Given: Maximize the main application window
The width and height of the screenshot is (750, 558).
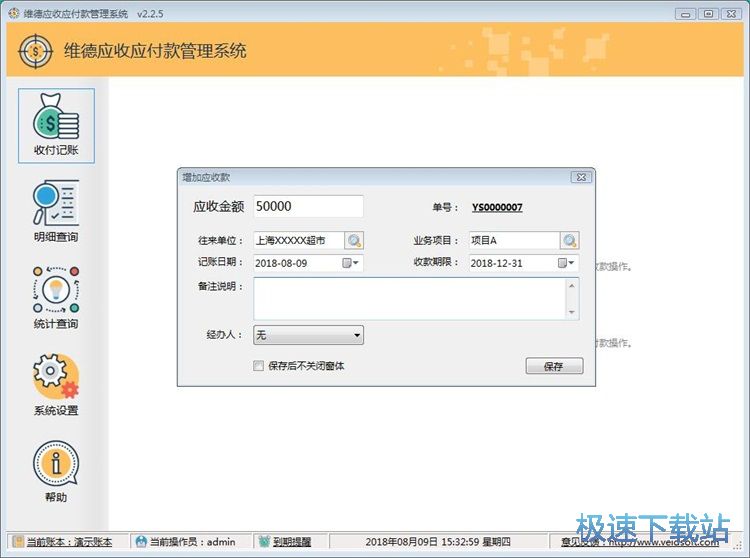Looking at the screenshot, I should pos(708,14).
